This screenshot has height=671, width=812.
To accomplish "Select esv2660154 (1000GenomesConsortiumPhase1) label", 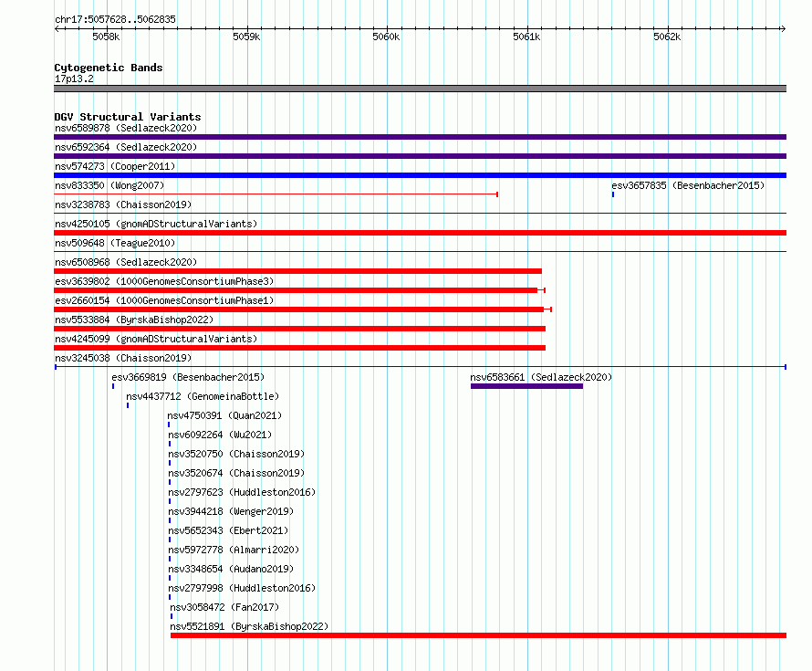I will 164,300.
